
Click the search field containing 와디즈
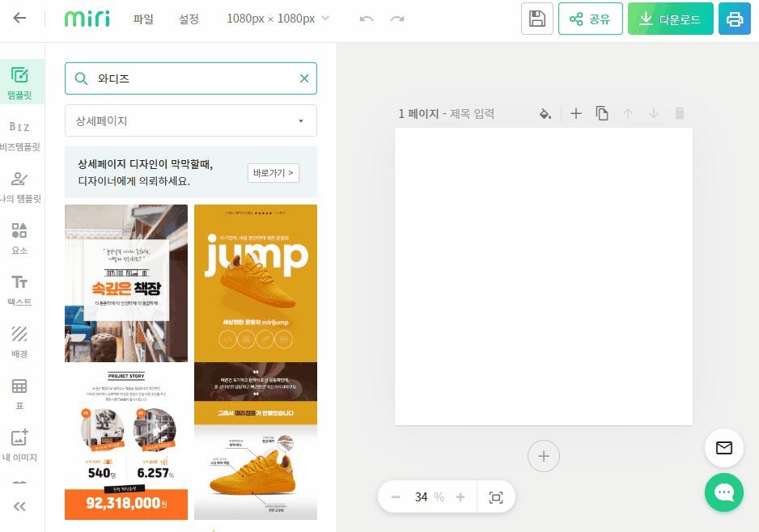click(191, 78)
